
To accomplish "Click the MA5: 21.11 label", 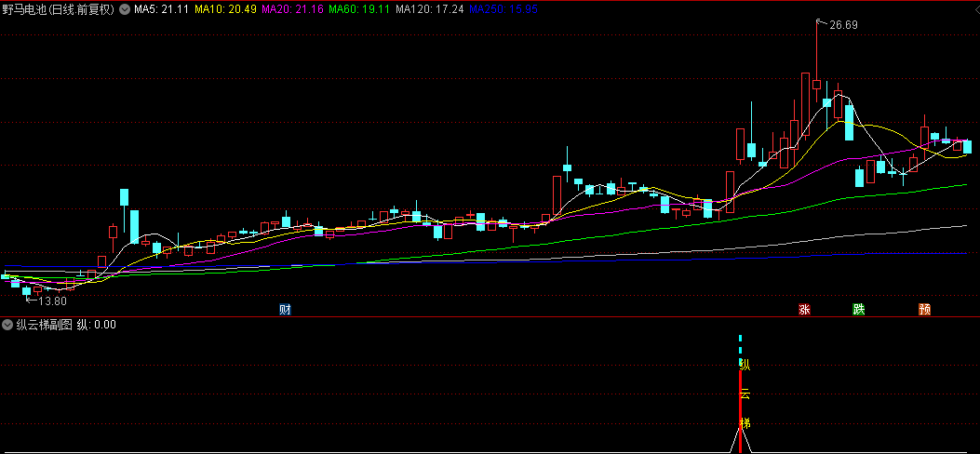I will click(161, 9).
